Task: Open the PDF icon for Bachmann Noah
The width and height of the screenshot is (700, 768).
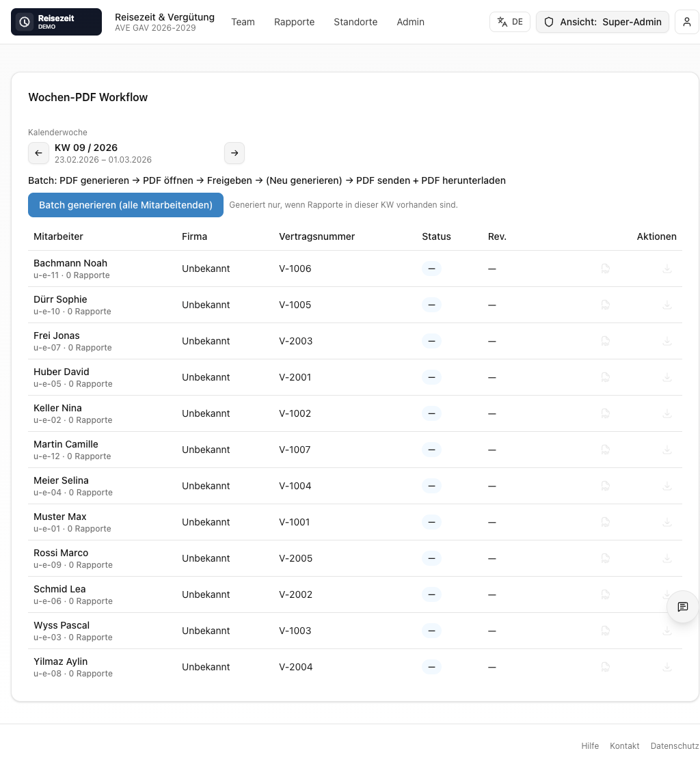Action: [605, 269]
